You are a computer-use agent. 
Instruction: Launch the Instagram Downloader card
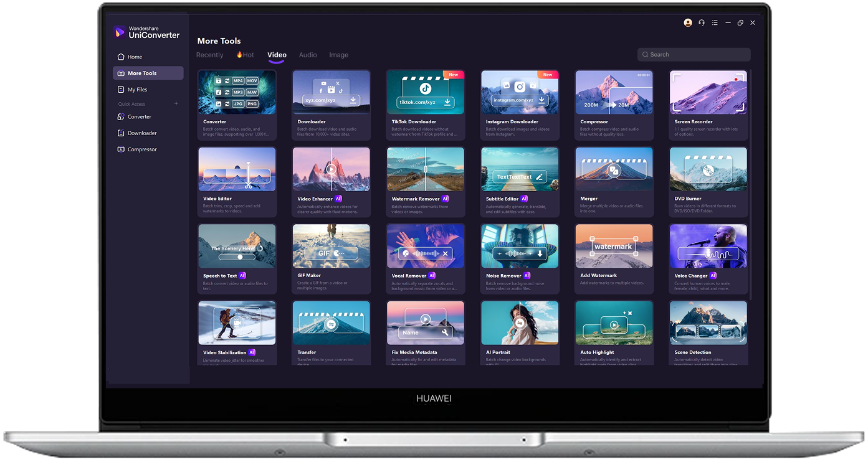tap(520, 105)
